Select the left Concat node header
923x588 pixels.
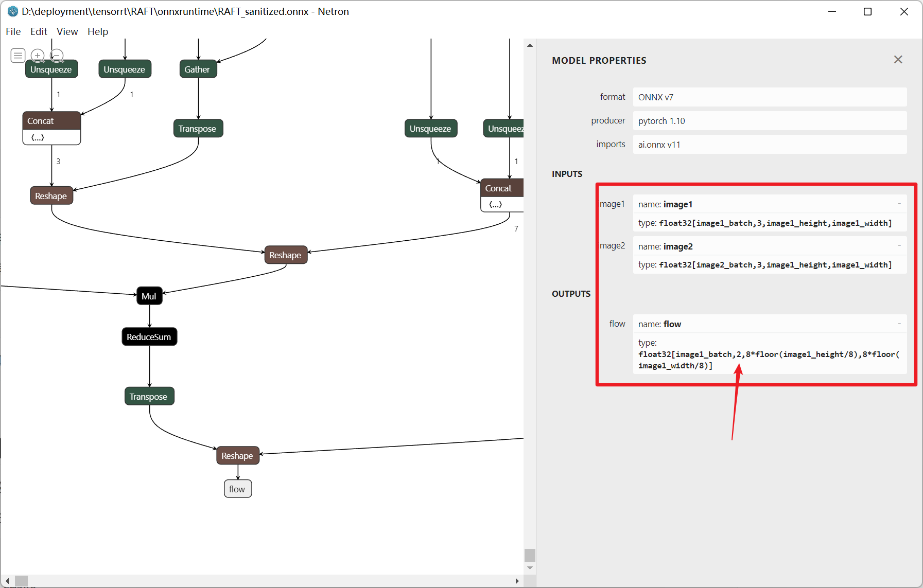pyautogui.click(x=51, y=121)
